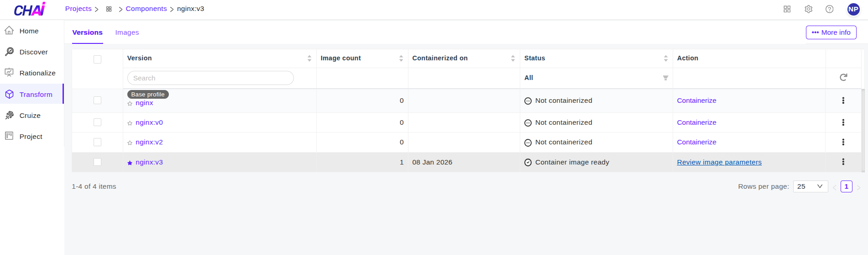
Task: Select the nginx:v3 row checkbox
Action: [97, 162]
